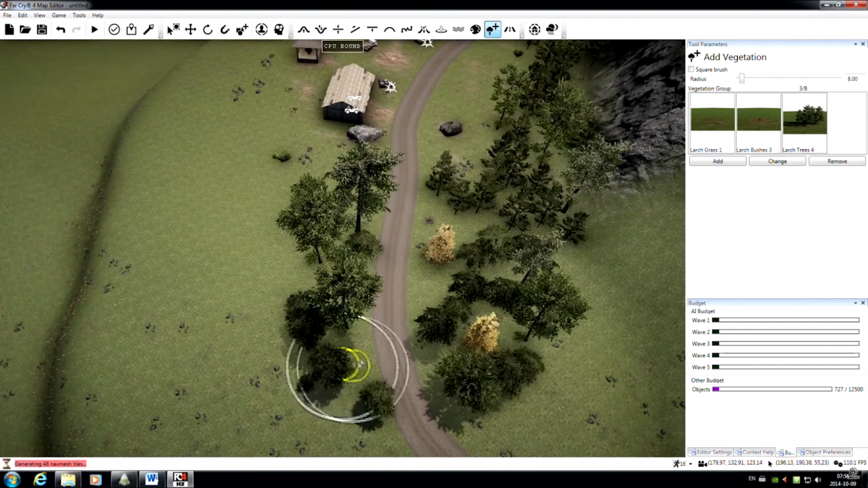Viewport: 868px width, 488px height.
Task: Select the road tool icon
Action: click(x=510, y=29)
